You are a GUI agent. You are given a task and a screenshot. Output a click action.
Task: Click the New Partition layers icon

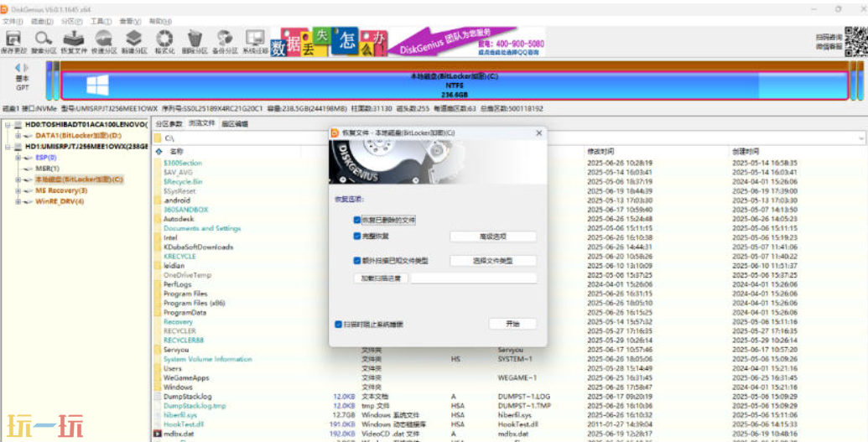click(x=133, y=39)
